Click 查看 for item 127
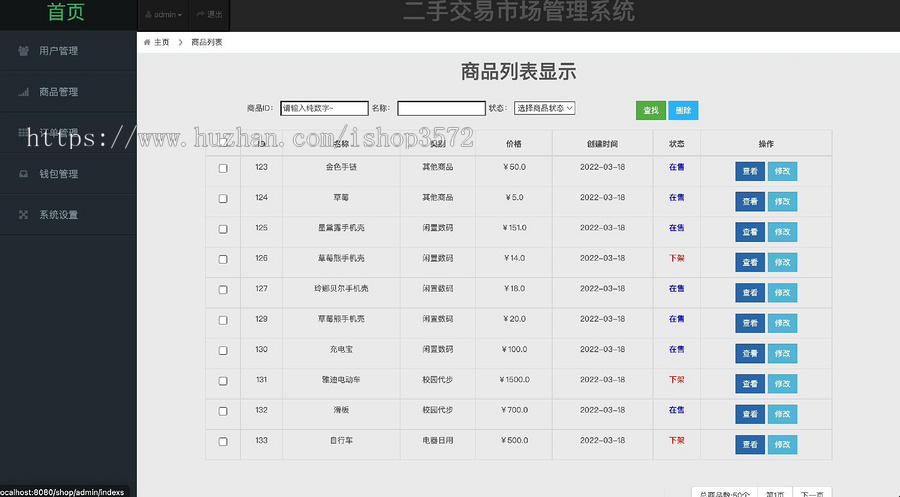Screen dimensions: 900x497 coord(750,293)
